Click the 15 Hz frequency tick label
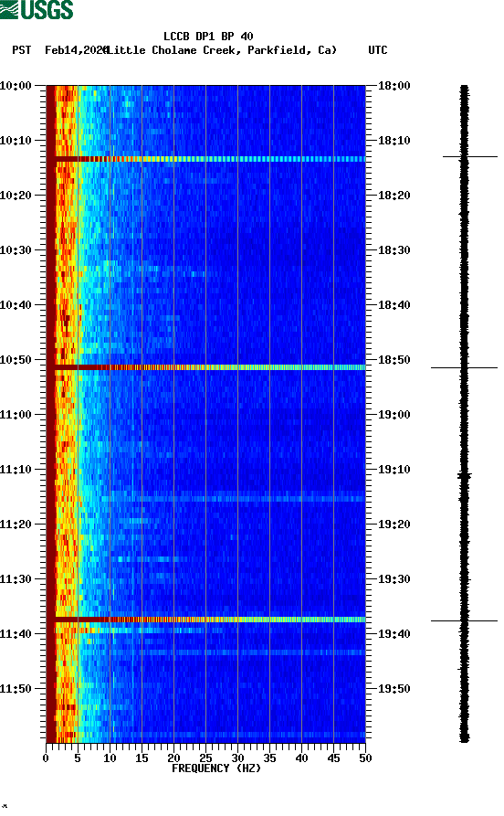Image resolution: width=504 pixels, height=816 pixels. [x=142, y=758]
